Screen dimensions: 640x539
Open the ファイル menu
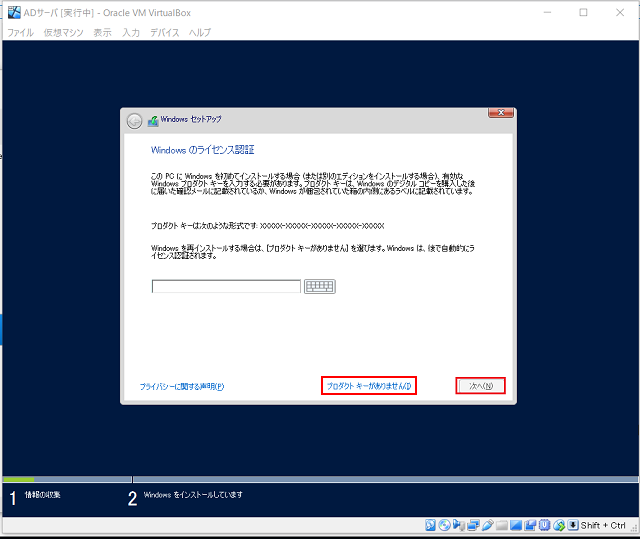pos(20,33)
